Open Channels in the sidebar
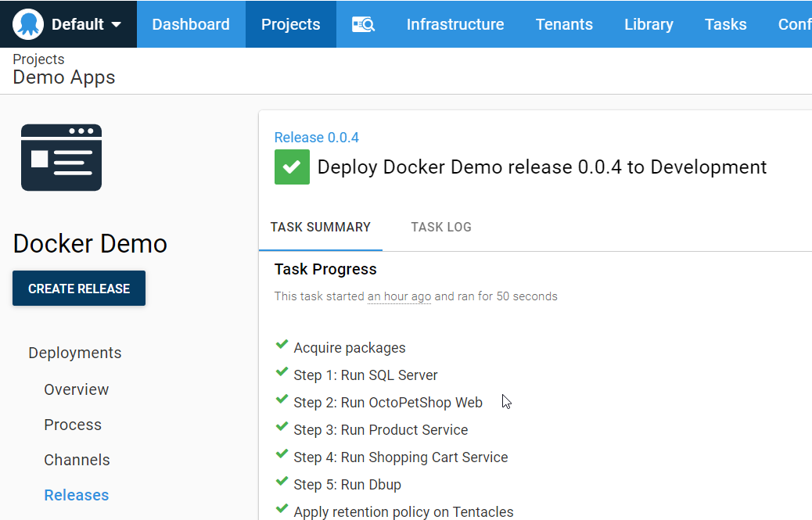The height and width of the screenshot is (520, 812). (77, 460)
